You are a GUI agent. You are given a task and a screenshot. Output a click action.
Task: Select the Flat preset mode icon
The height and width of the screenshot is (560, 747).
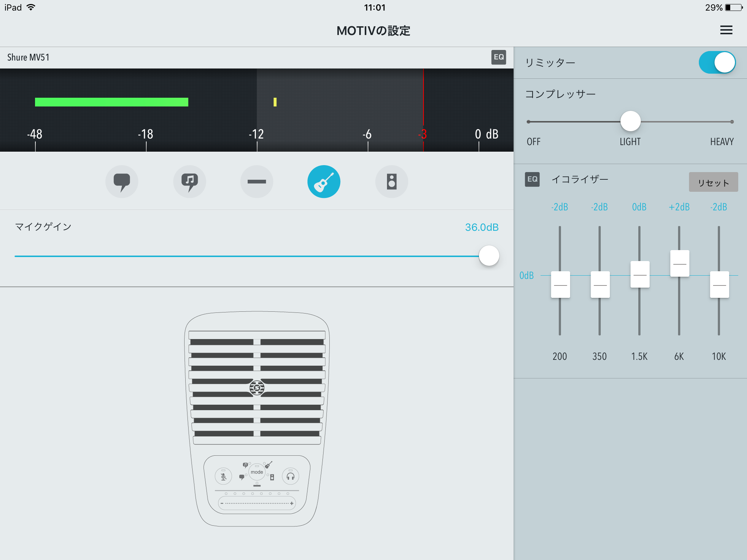pyautogui.click(x=257, y=182)
